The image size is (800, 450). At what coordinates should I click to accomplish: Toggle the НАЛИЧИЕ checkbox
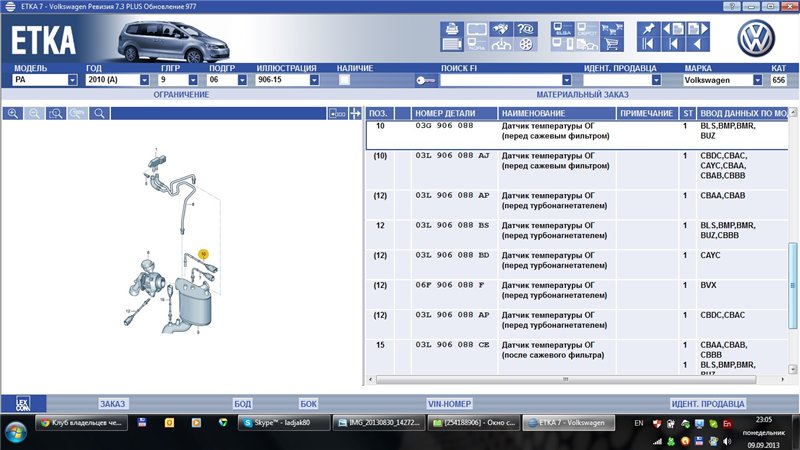coord(344,80)
